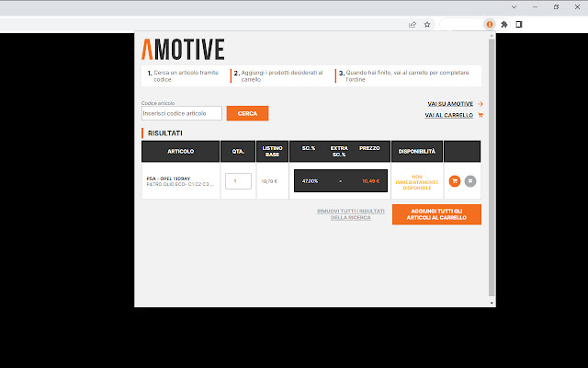Click the AMOTIVE logo

coord(183,49)
